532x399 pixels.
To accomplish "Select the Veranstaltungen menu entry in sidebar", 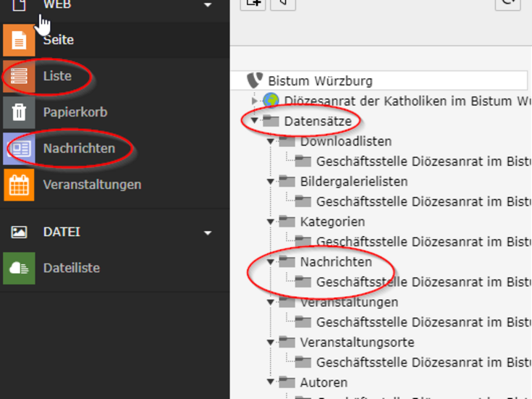I will click(92, 185).
